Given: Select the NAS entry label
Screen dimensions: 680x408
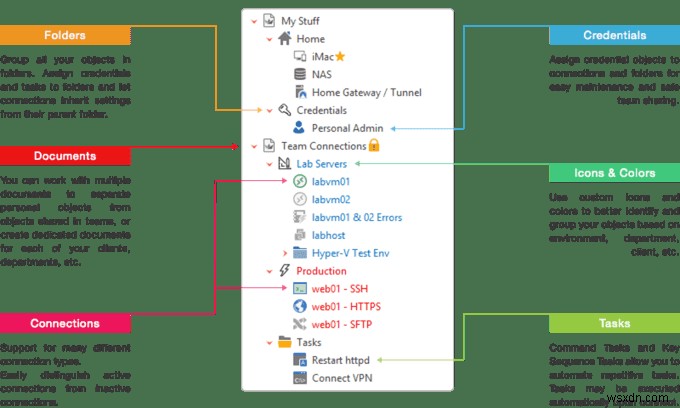Looking at the screenshot, I should 322,75.
